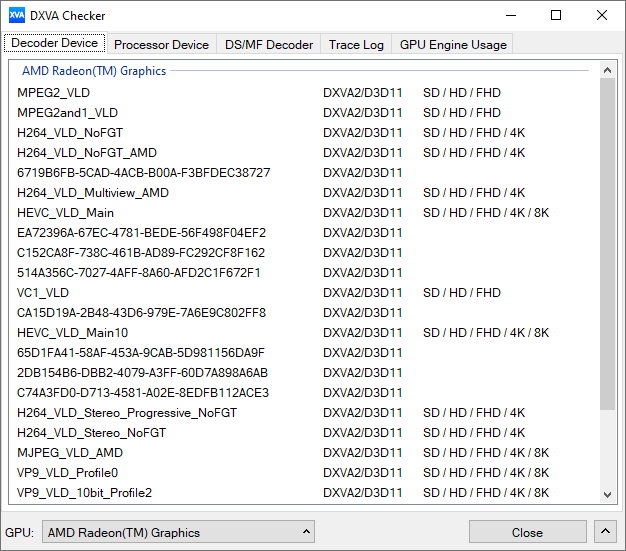Click the up-arrow button beside Close
This screenshot has width=626, height=551.
pyautogui.click(x=605, y=532)
